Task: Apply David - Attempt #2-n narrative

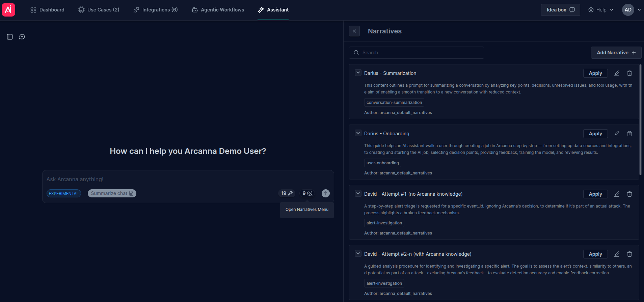Action: point(595,254)
